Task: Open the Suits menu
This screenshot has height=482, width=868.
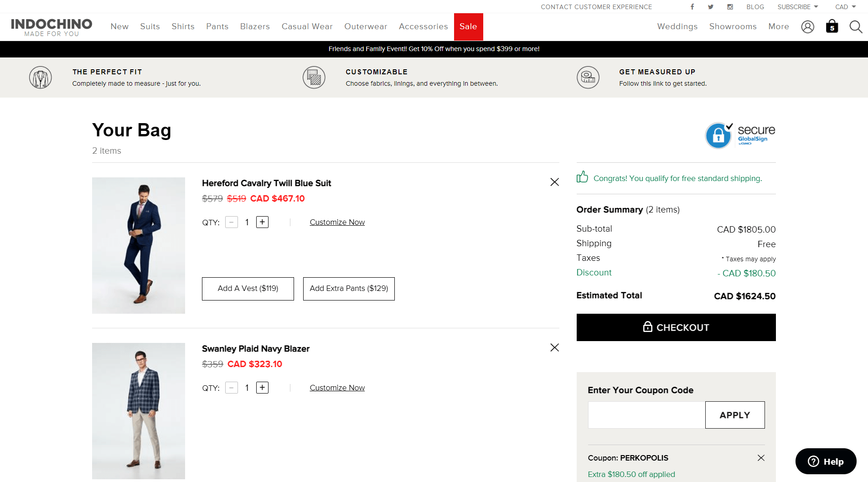Action: coord(150,26)
